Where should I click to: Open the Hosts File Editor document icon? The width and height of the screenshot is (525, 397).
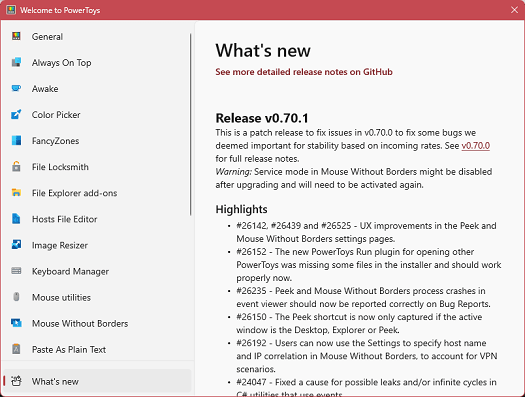pos(16,219)
